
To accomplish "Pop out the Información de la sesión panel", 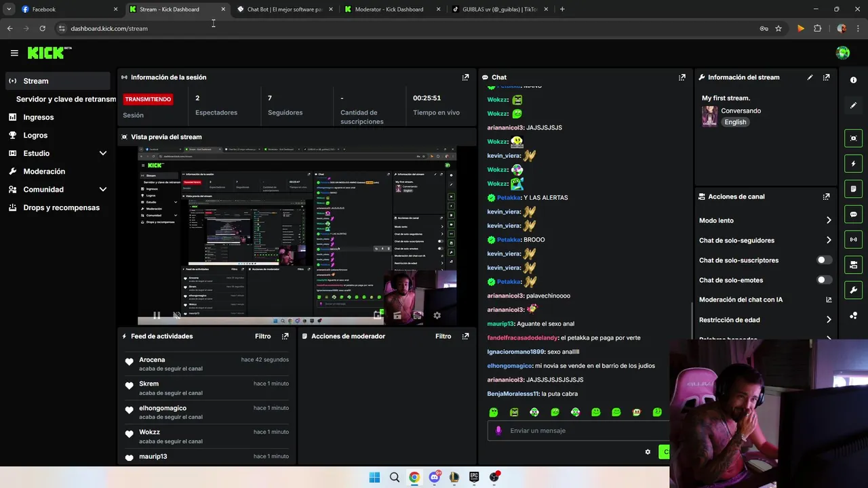I will tap(465, 77).
